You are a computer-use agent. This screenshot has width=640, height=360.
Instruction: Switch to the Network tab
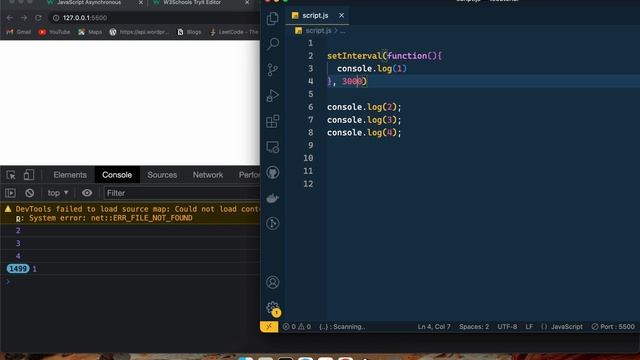(x=208, y=175)
